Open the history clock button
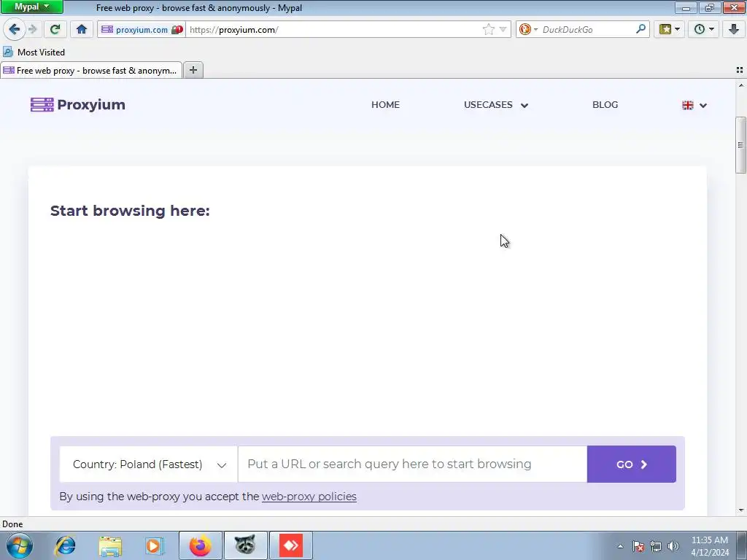The height and width of the screenshot is (560, 747). (x=703, y=29)
